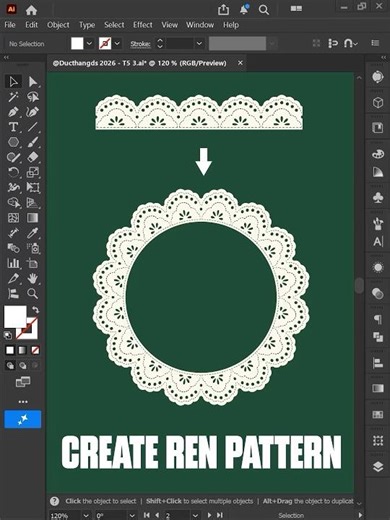
Task: Open the Character panel icon
Action: click(378, 241)
